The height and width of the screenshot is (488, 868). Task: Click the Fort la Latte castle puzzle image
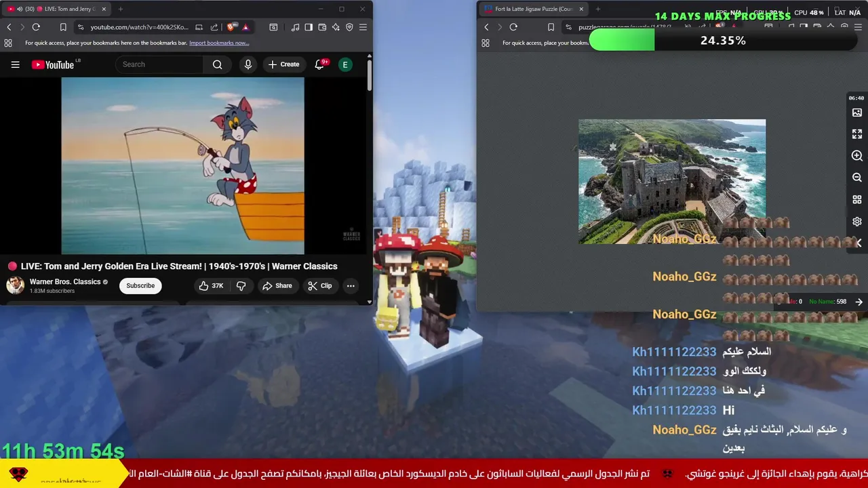(672, 182)
